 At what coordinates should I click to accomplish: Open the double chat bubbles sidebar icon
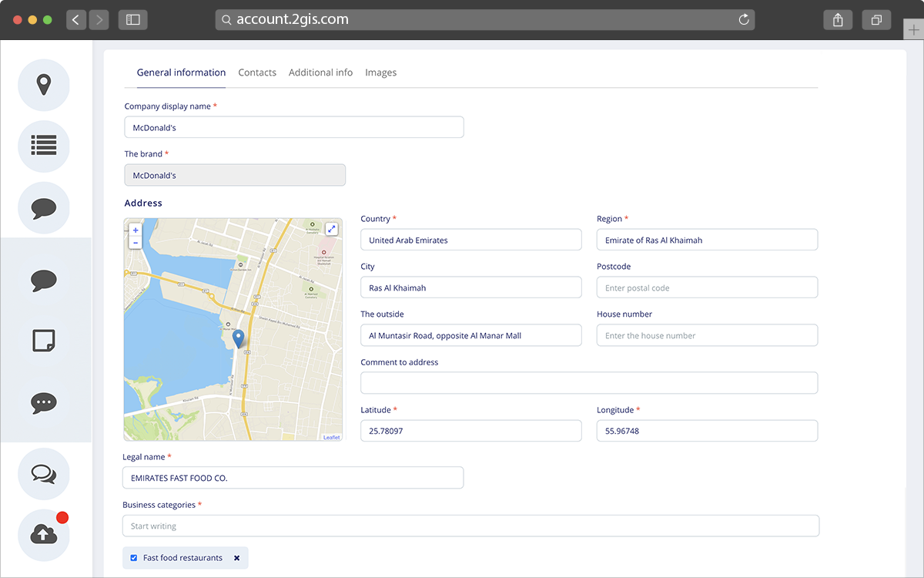(44, 473)
